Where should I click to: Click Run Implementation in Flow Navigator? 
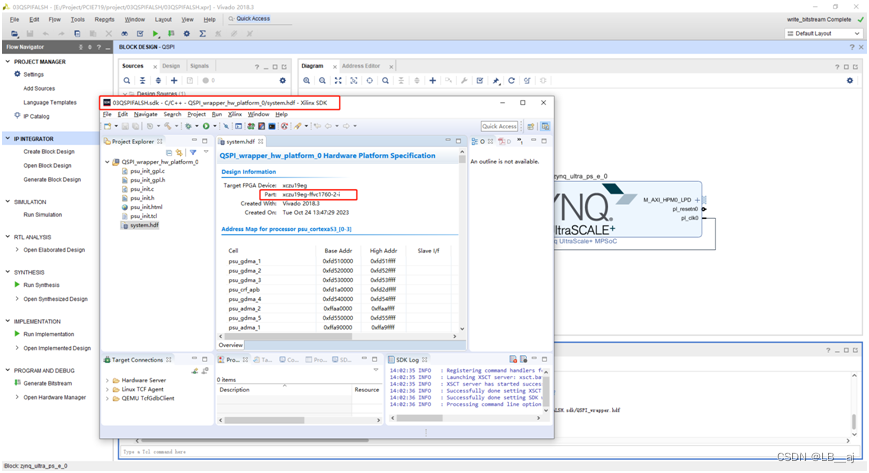[49, 334]
